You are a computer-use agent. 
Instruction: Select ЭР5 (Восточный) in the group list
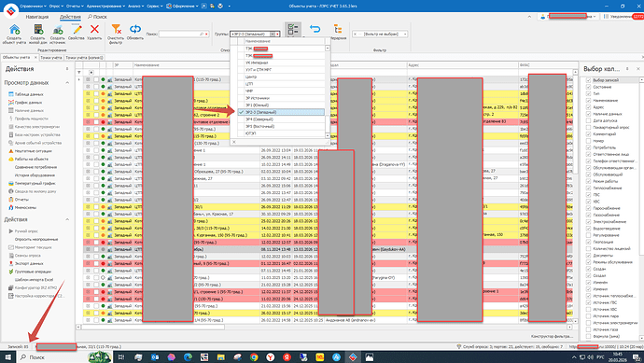(281, 126)
